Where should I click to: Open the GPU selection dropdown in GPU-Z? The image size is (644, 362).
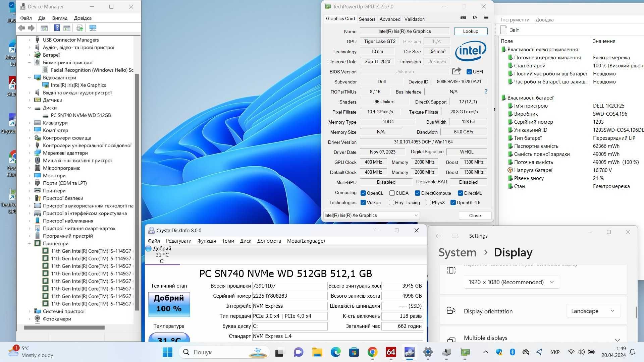pyautogui.click(x=371, y=215)
